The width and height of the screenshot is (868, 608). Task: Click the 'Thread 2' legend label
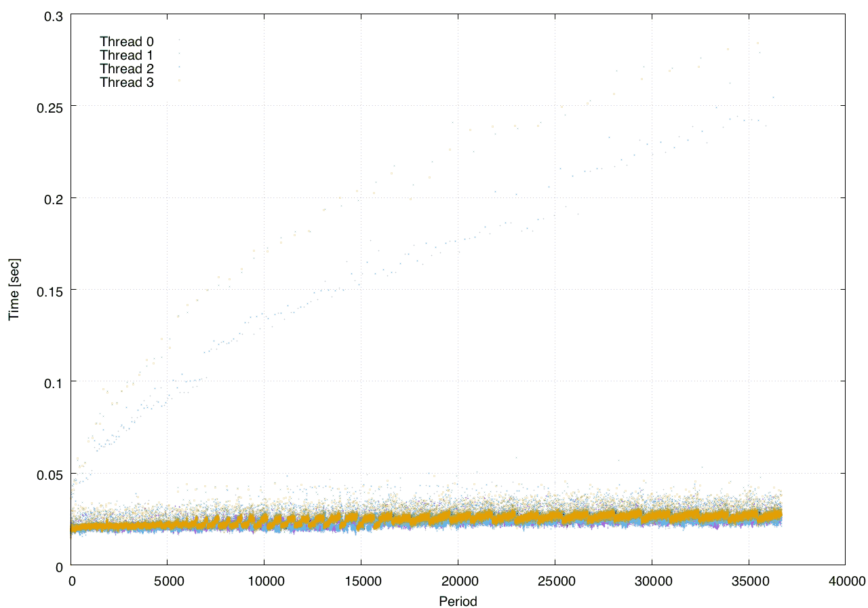[127, 69]
